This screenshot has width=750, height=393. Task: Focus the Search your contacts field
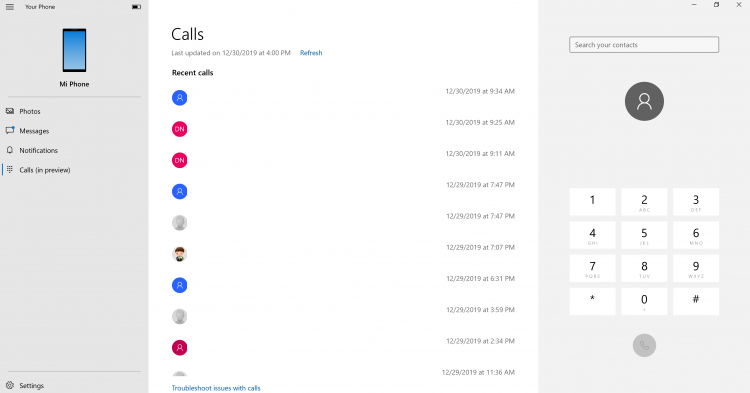point(644,45)
